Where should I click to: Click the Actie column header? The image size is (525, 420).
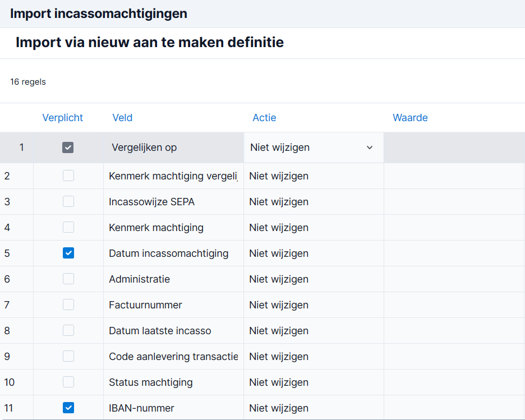(264, 118)
